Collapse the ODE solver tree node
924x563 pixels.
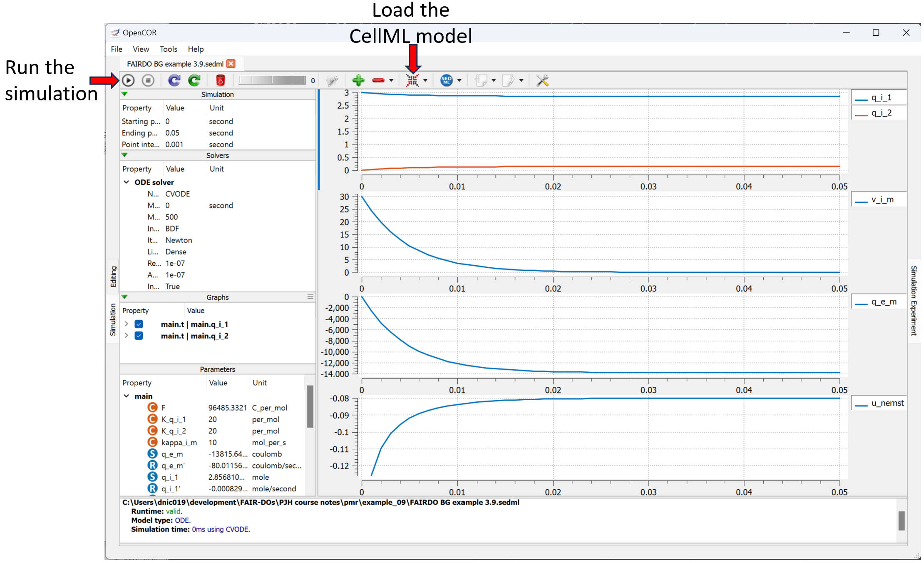tap(127, 182)
